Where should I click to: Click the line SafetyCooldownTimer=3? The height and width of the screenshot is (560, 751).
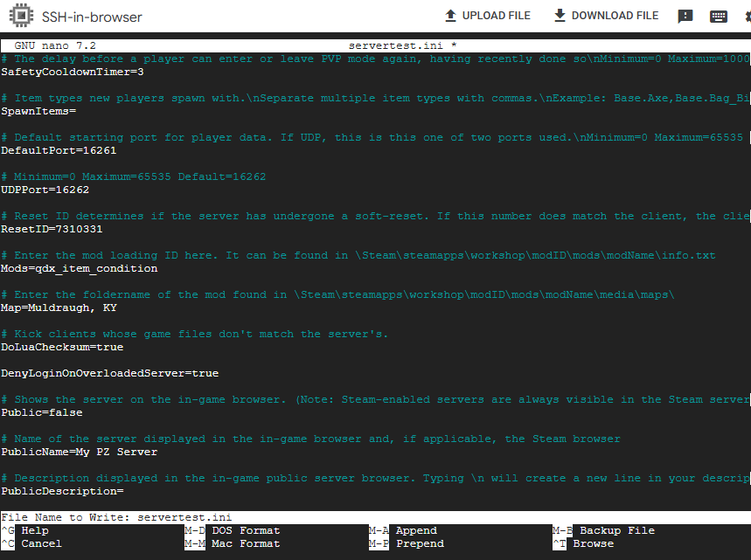click(73, 72)
